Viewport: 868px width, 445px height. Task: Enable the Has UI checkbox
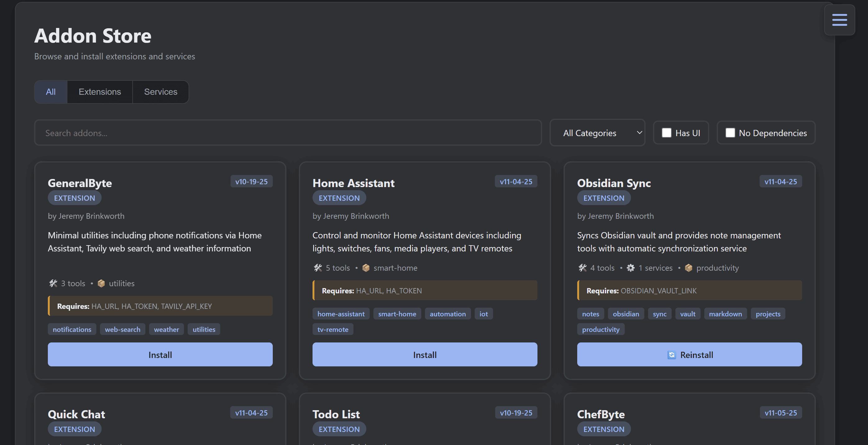[x=666, y=133]
